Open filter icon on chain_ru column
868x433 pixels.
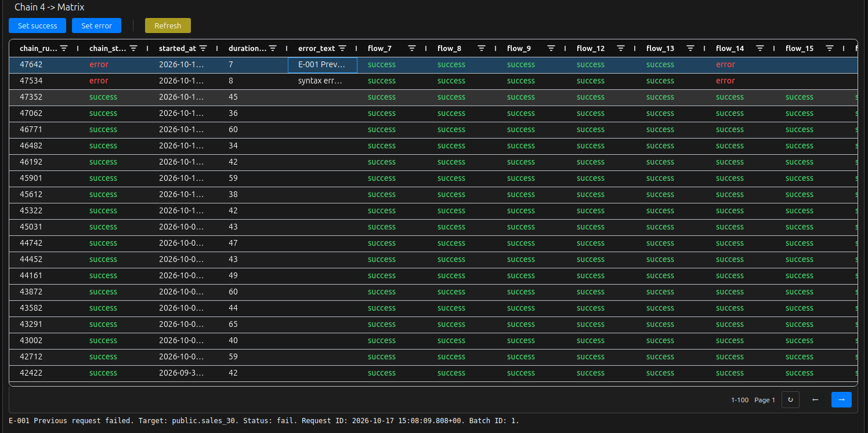click(x=64, y=48)
